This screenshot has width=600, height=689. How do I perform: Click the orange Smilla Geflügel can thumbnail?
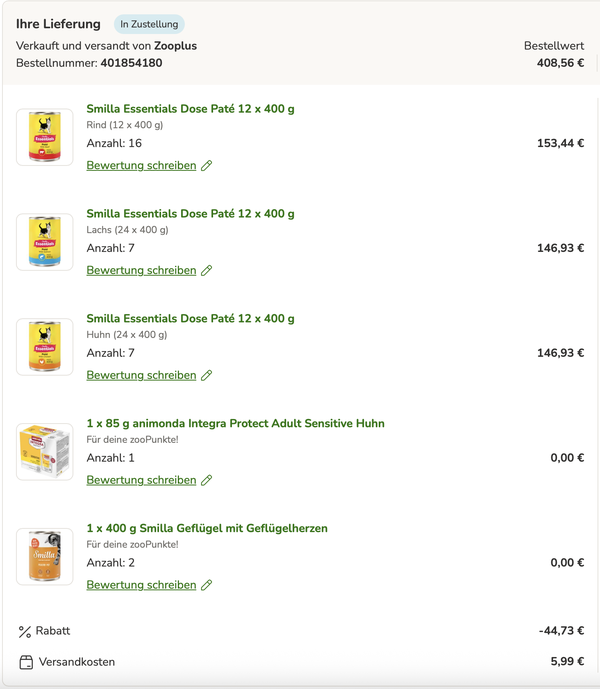tap(45, 557)
